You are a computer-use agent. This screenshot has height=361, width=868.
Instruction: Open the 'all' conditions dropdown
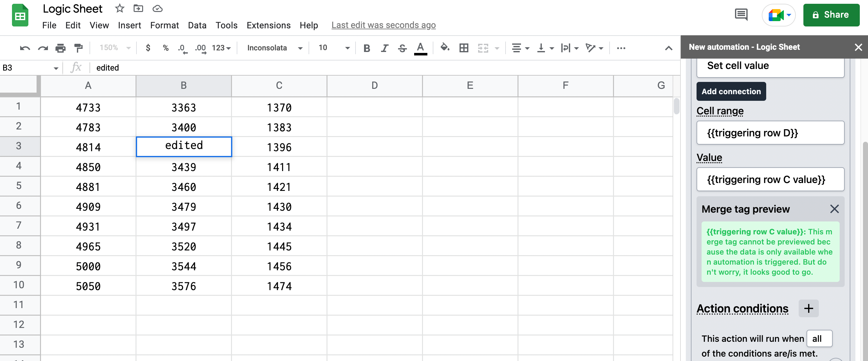[x=819, y=338]
